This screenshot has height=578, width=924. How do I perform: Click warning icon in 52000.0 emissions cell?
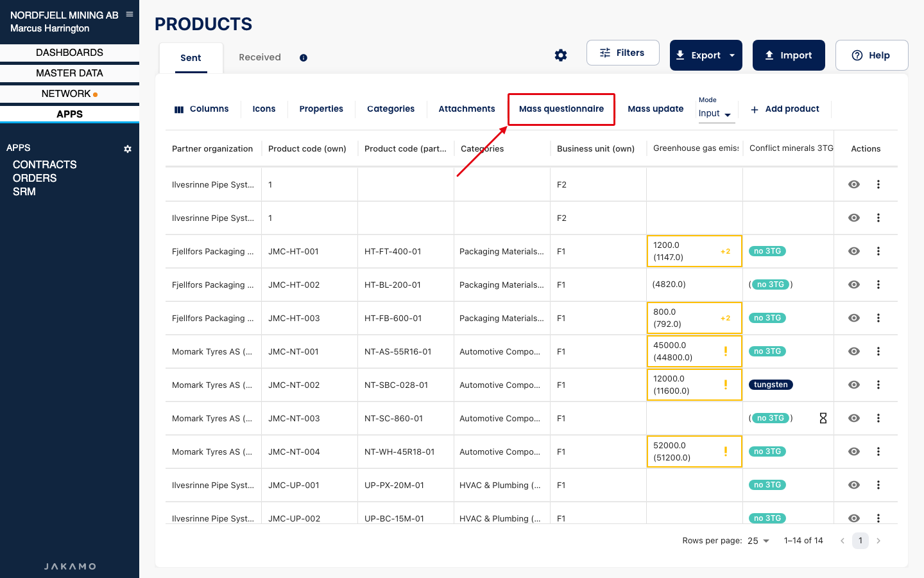click(x=726, y=451)
